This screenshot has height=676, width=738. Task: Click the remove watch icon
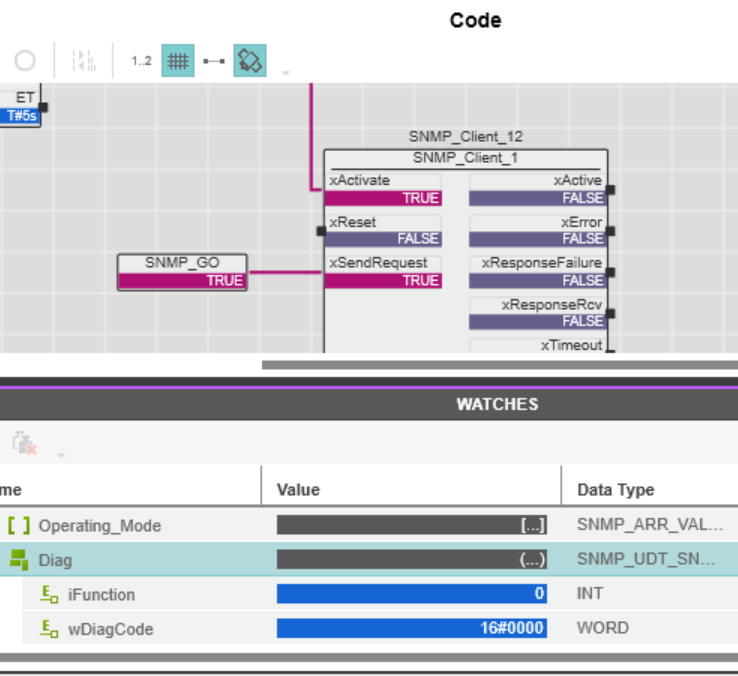pyautogui.click(x=24, y=443)
